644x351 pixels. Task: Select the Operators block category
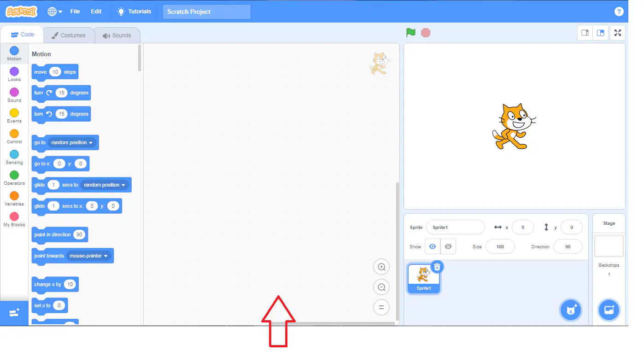point(14,178)
